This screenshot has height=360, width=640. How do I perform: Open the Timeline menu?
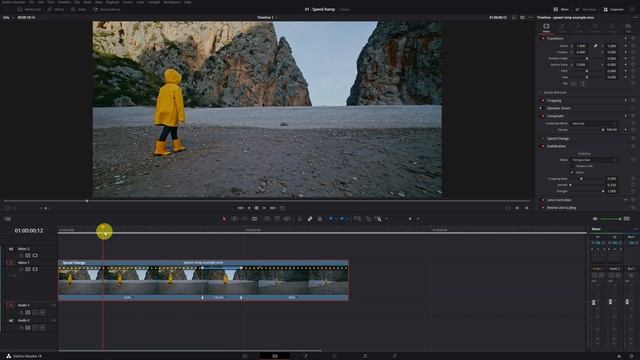coord(64,2)
